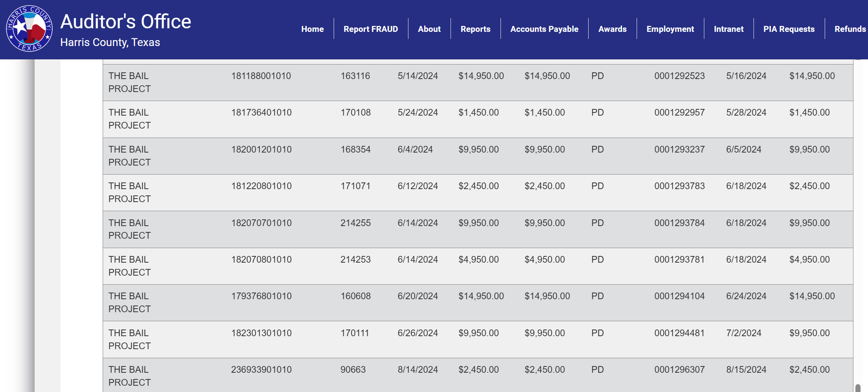Viewport: 868px width, 392px height.
Task: Open the Report FRAUD page
Action: [x=371, y=29]
